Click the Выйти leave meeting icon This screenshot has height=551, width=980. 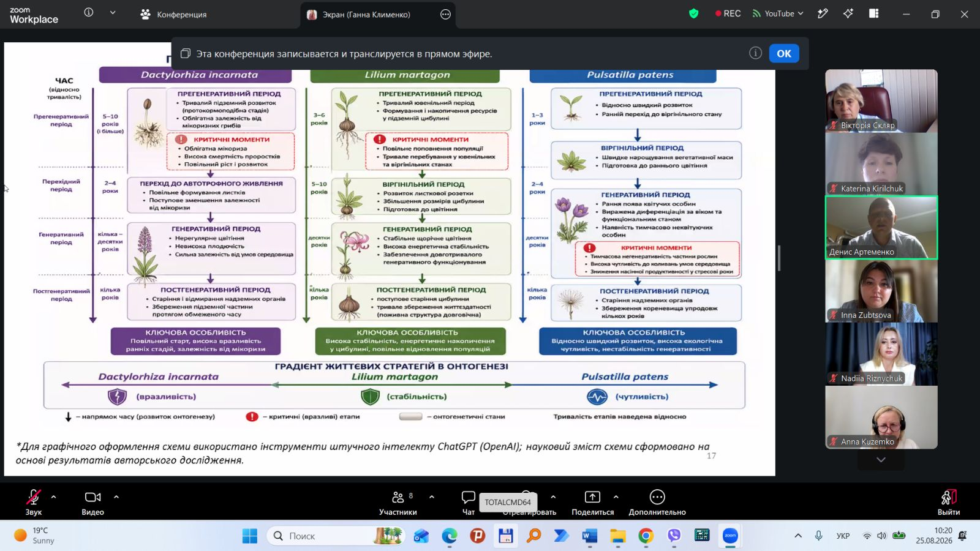pos(949,497)
